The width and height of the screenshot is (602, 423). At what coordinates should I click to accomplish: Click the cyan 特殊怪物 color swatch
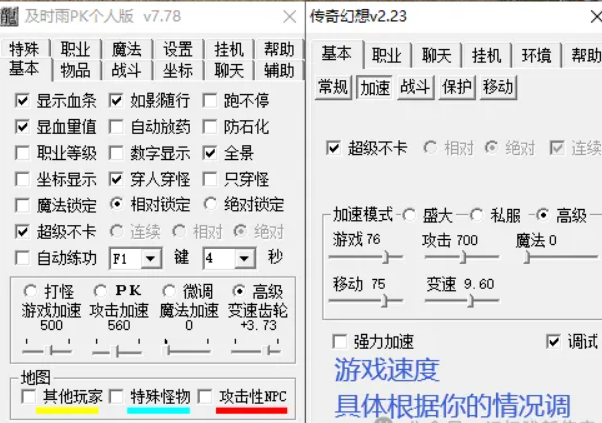[158, 410]
